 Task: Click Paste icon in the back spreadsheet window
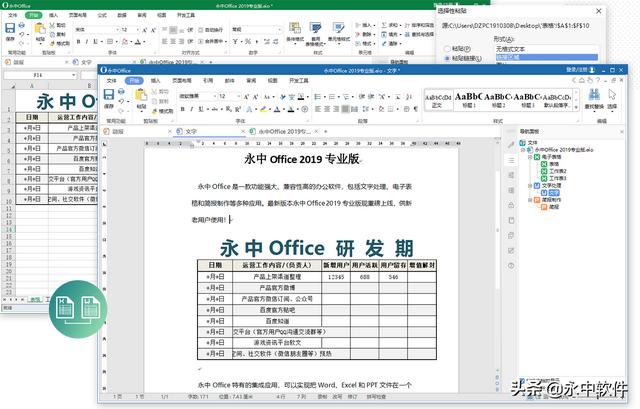point(40,29)
